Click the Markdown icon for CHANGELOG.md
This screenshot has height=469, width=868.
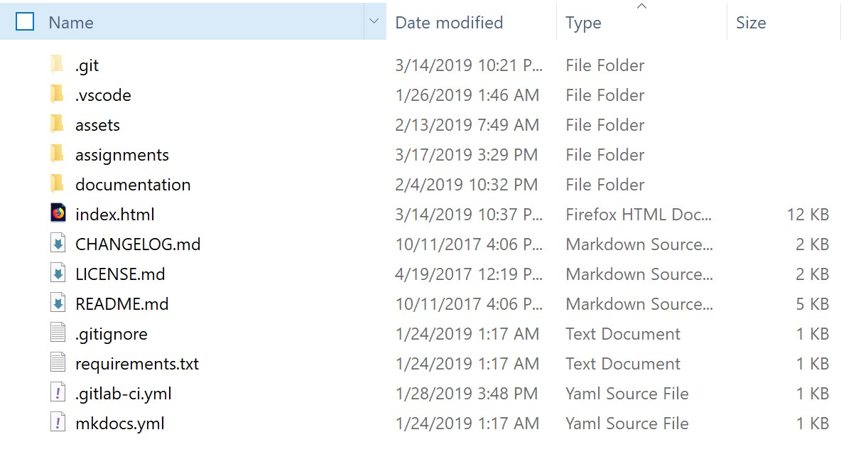click(58, 244)
